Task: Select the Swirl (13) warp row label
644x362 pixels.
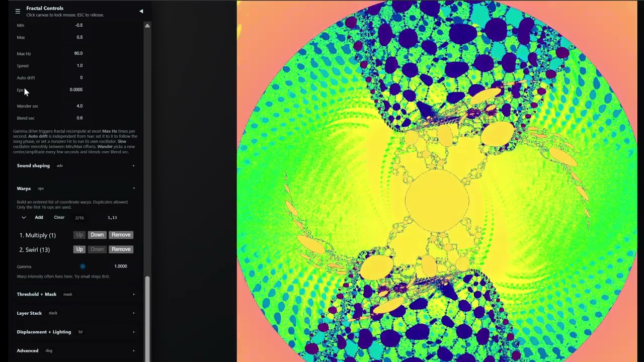Action: point(35,250)
